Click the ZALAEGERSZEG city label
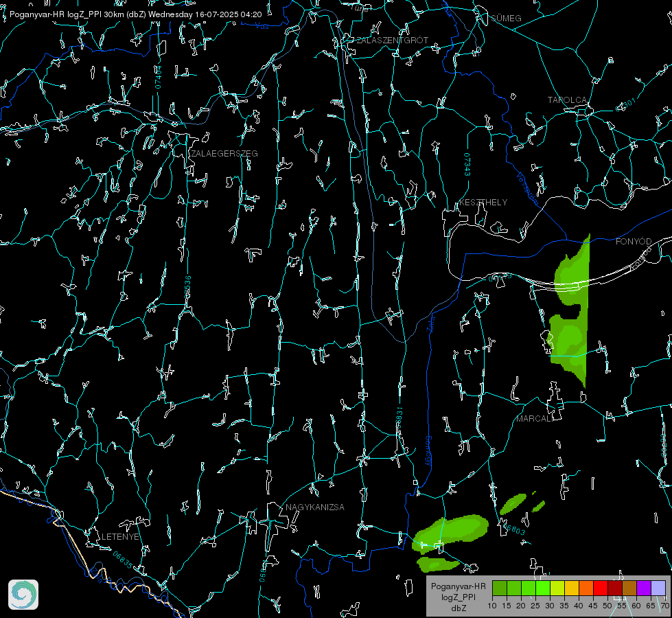672x618 pixels. 224,154
